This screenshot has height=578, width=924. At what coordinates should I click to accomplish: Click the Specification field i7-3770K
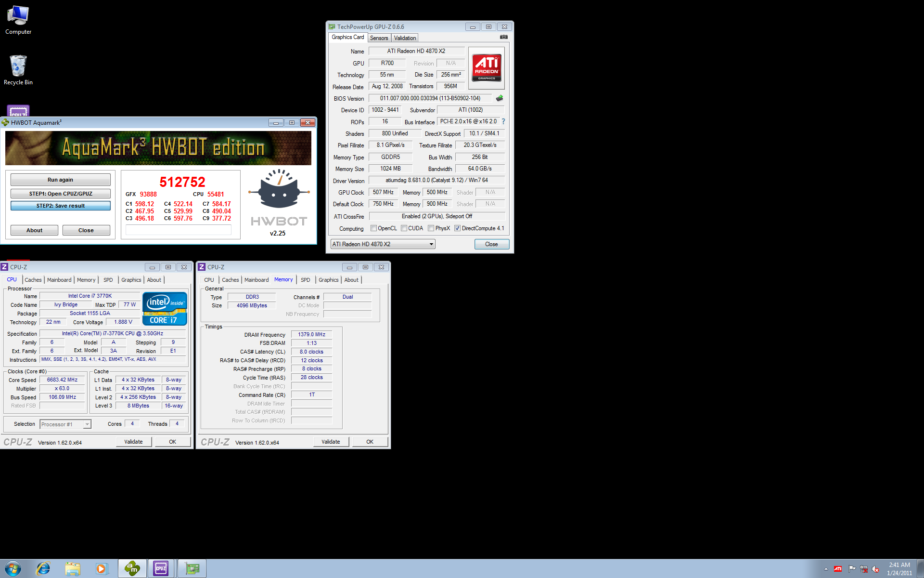(x=113, y=334)
